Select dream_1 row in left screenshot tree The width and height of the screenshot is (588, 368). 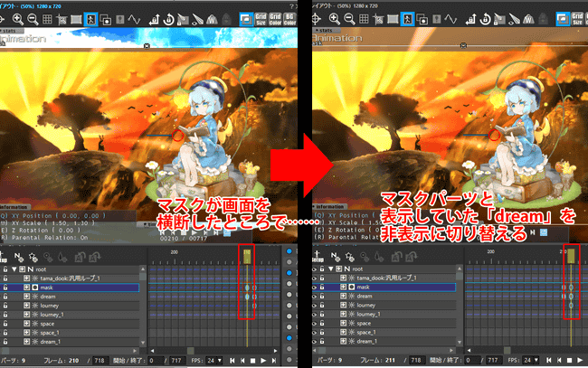(70, 342)
